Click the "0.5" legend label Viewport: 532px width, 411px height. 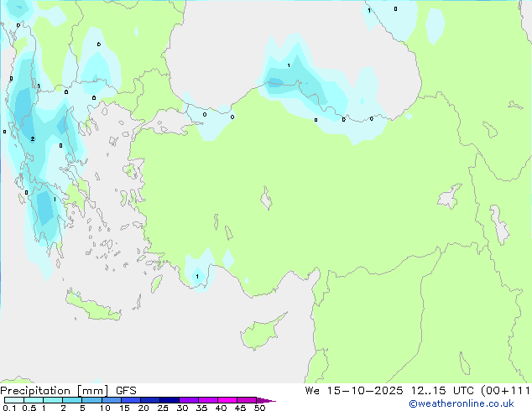pyautogui.click(x=29, y=408)
